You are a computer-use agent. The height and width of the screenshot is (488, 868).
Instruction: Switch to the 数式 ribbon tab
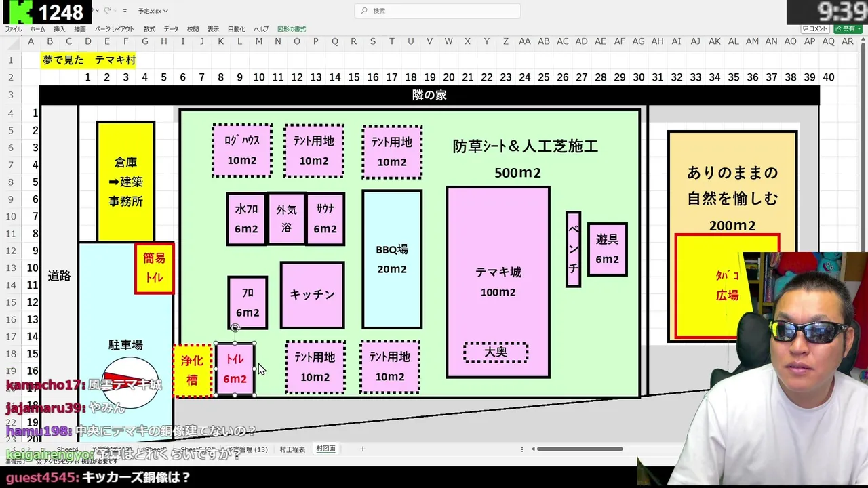tap(149, 29)
